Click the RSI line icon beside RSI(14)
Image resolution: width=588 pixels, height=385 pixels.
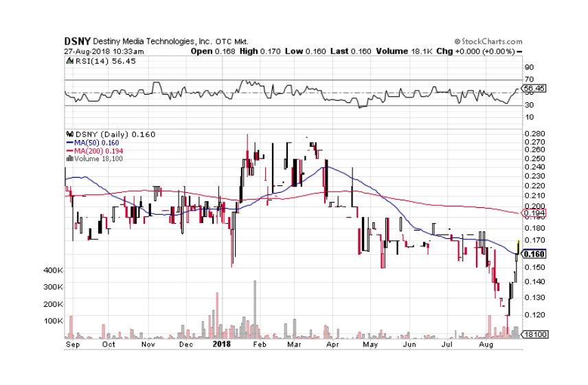click(x=70, y=61)
